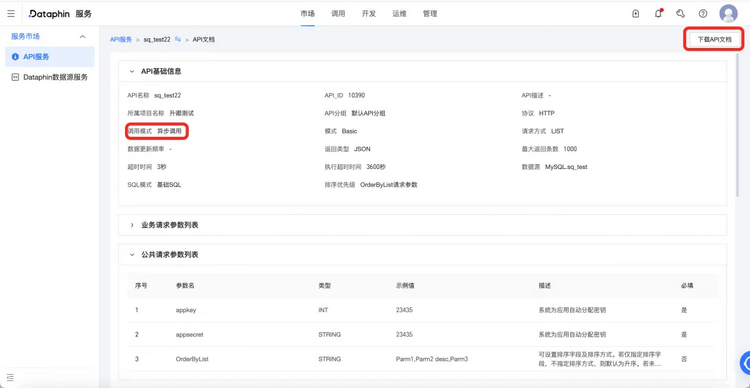
Task: Click the vertical page scrollbar
Action: coord(739,124)
